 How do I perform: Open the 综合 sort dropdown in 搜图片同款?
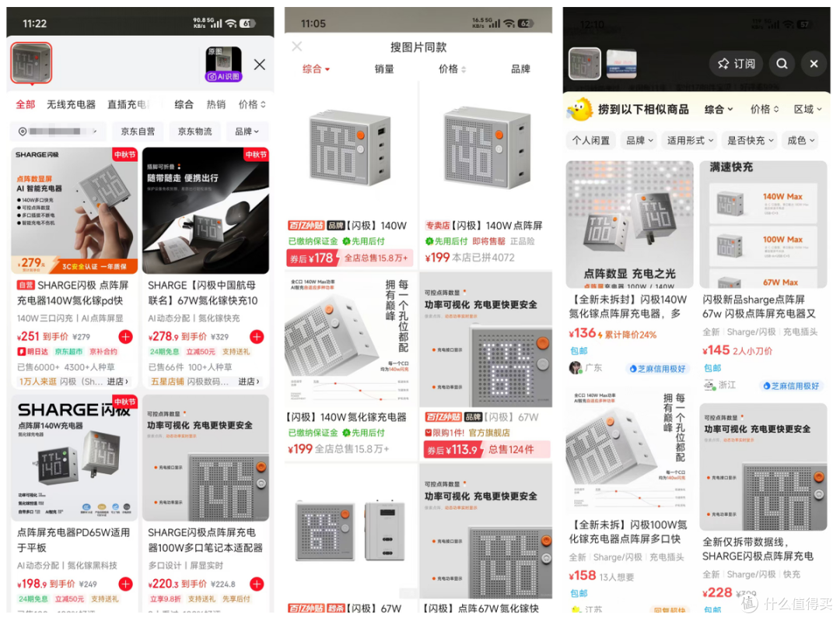[316, 69]
